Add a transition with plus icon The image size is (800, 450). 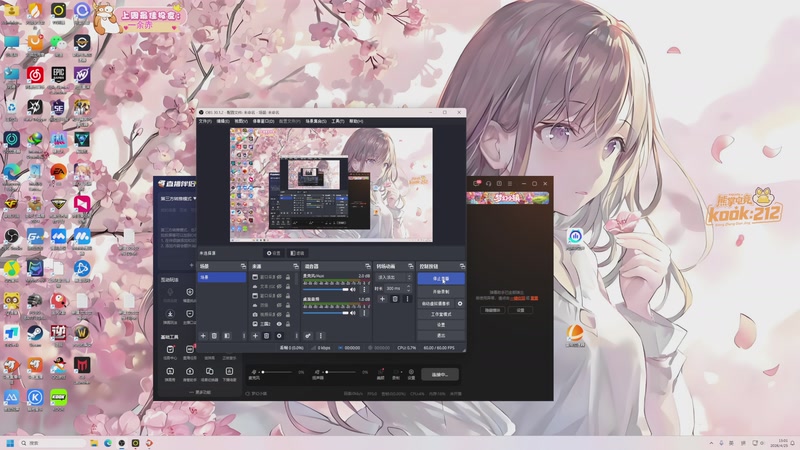[x=382, y=299]
